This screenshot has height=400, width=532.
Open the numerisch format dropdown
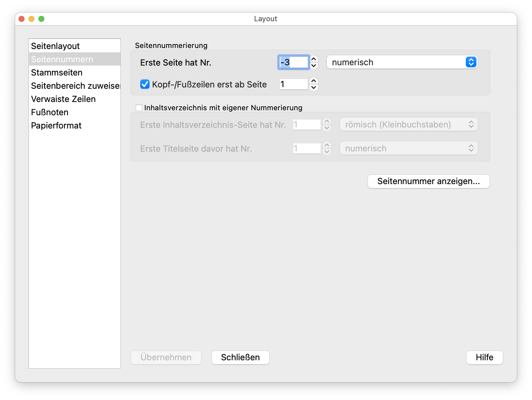[x=402, y=62]
